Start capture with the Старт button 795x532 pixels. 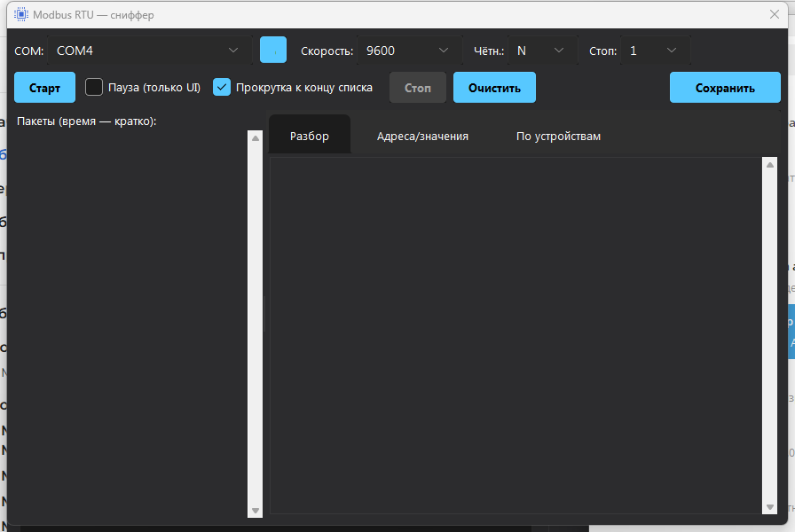coord(44,88)
